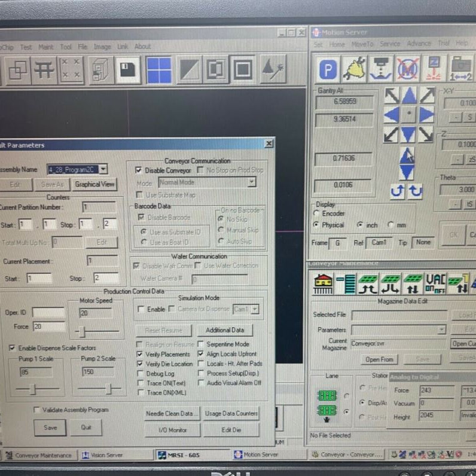Viewport: 476px width, 476px height.
Task: Open the MoveTo menu in Motion Server
Action: pyautogui.click(x=362, y=44)
